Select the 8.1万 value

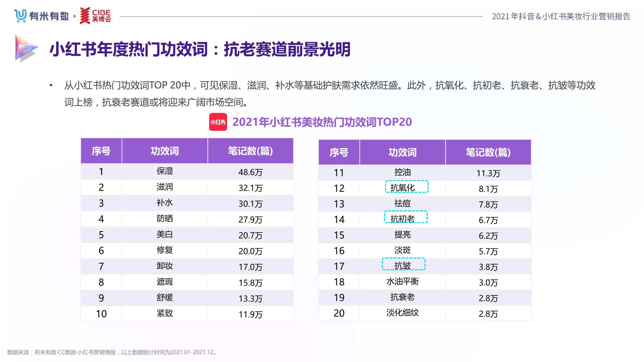[488, 189]
